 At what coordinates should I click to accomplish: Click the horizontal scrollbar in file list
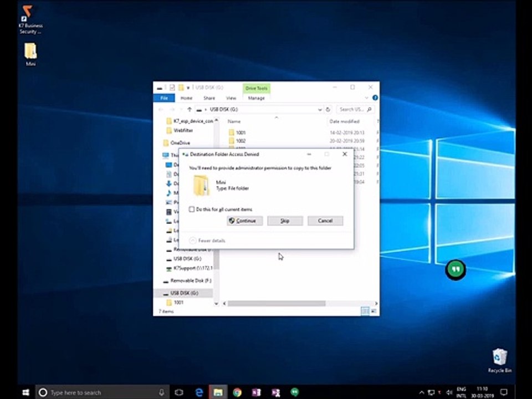click(x=276, y=303)
